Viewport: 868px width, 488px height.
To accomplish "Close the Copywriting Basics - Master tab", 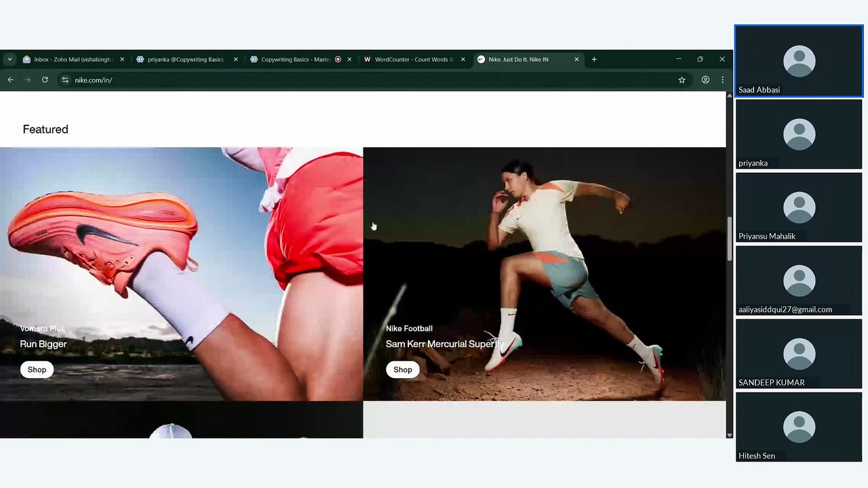I will [x=349, y=60].
